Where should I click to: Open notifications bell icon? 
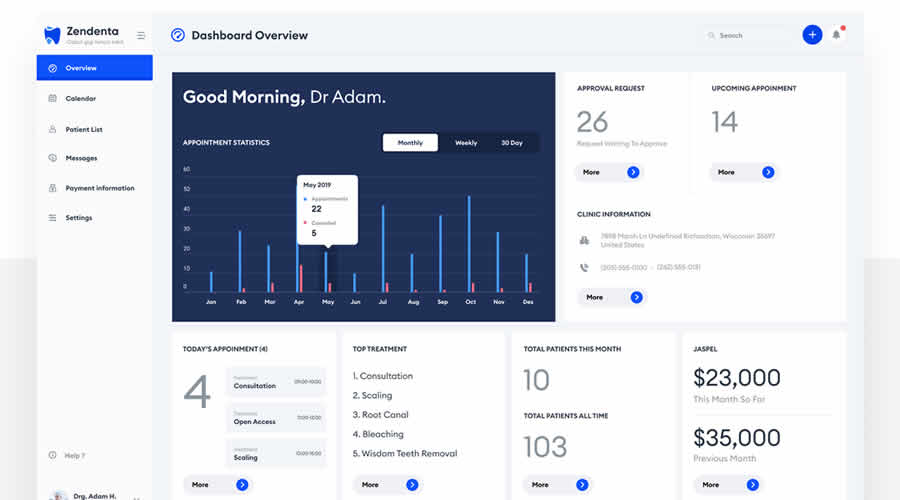pos(838,35)
